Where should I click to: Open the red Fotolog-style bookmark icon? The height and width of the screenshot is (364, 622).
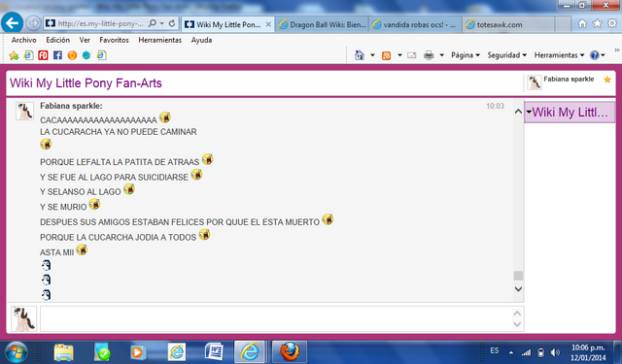43,55
